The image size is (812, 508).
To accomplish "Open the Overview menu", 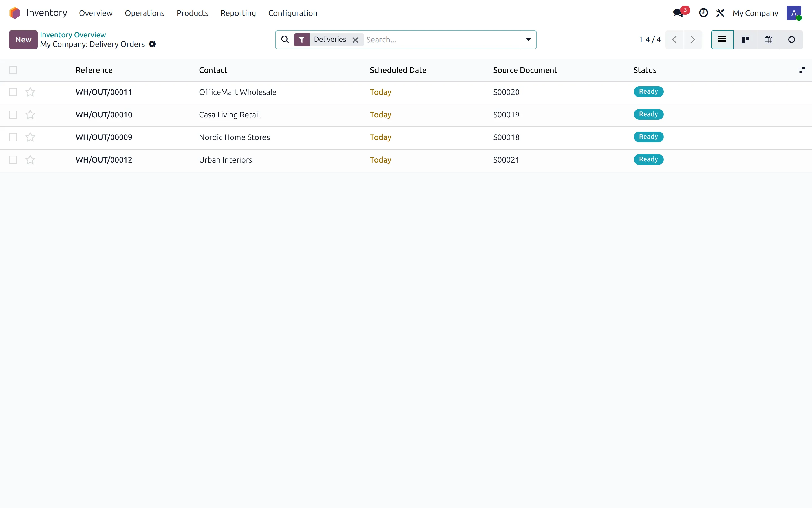I will tap(96, 13).
